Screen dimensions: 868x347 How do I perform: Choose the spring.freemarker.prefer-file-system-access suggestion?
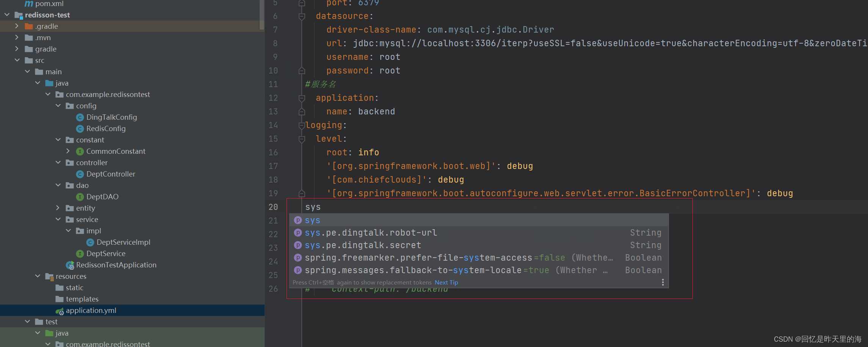pos(479,258)
